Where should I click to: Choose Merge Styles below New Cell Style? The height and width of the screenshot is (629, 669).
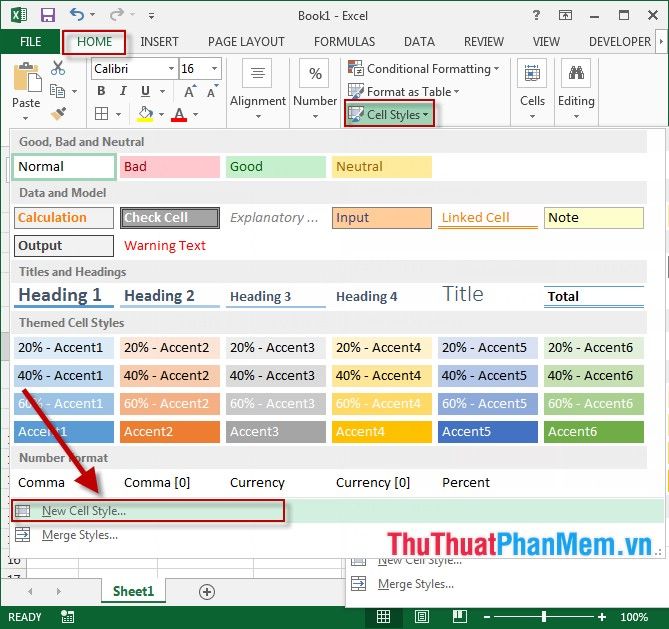pyautogui.click(x=79, y=535)
